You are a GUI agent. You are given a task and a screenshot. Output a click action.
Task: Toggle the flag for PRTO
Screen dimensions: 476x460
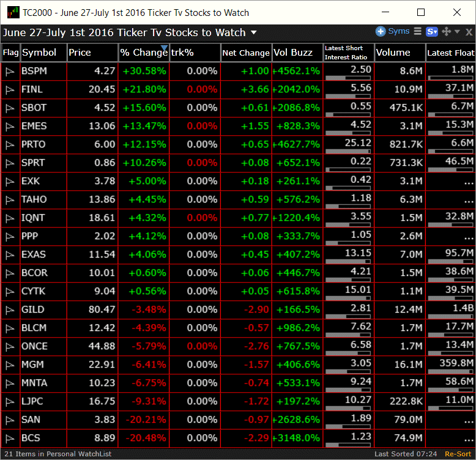tap(10, 145)
